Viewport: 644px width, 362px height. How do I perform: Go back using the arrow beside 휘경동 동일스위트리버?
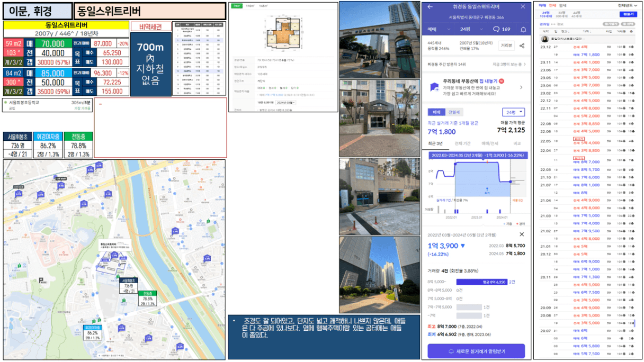(x=430, y=6)
